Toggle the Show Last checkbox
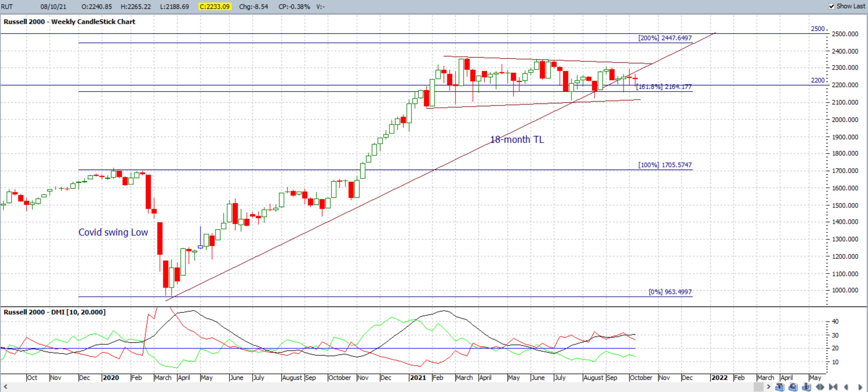Viewport: 868px width, 392px height. 832,6
